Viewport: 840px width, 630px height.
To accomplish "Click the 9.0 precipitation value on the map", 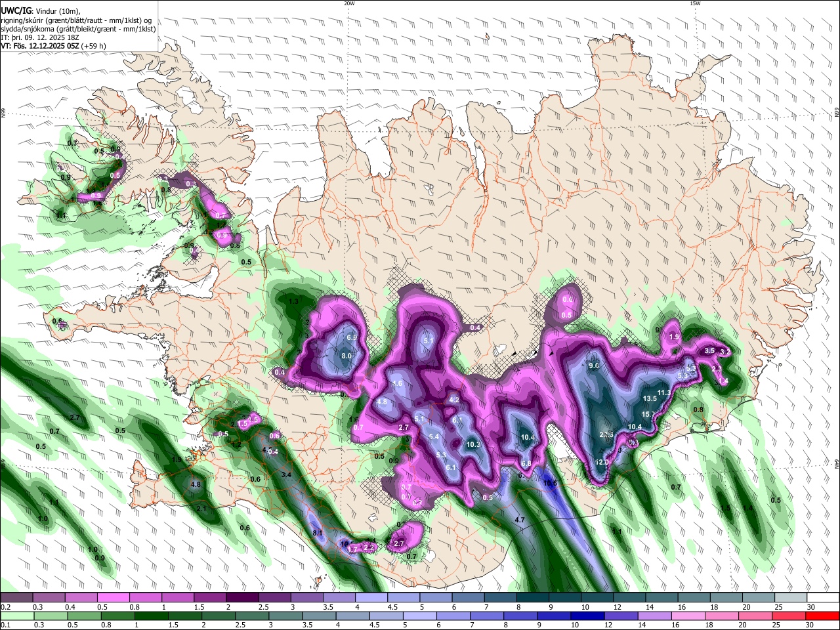I will click(595, 366).
